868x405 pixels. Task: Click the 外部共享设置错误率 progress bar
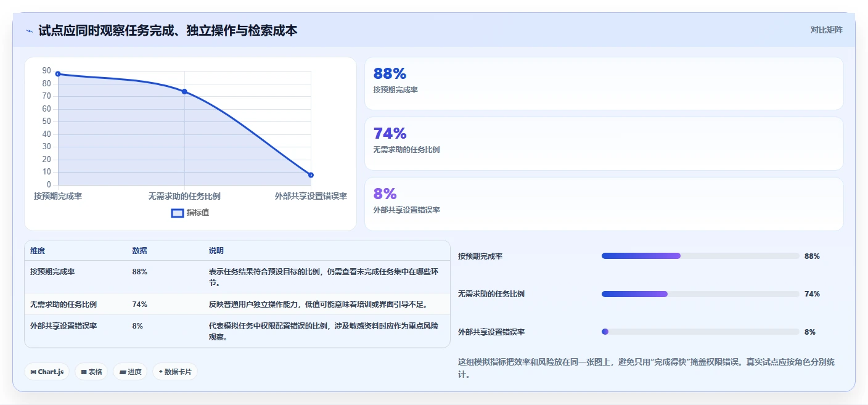pyautogui.click(x=700, y=332)
